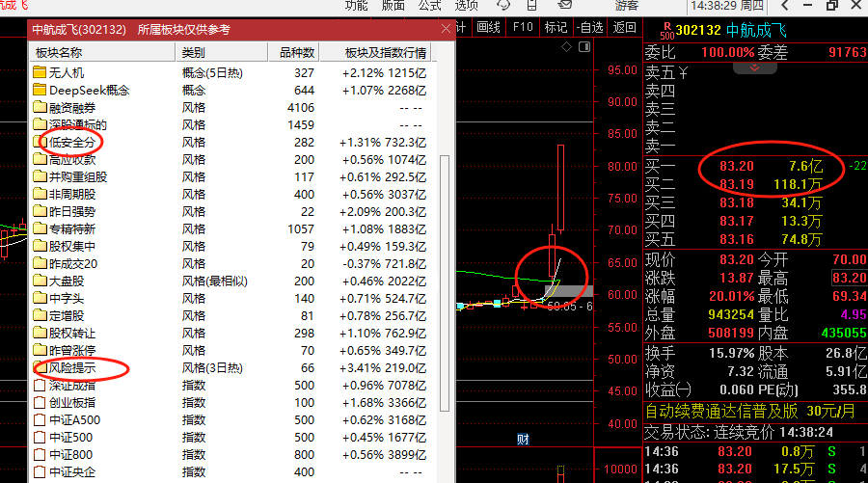Sort by the 品种数 column header
The image size is (868, 483).
pyautogui.click(x=294, y=53)
